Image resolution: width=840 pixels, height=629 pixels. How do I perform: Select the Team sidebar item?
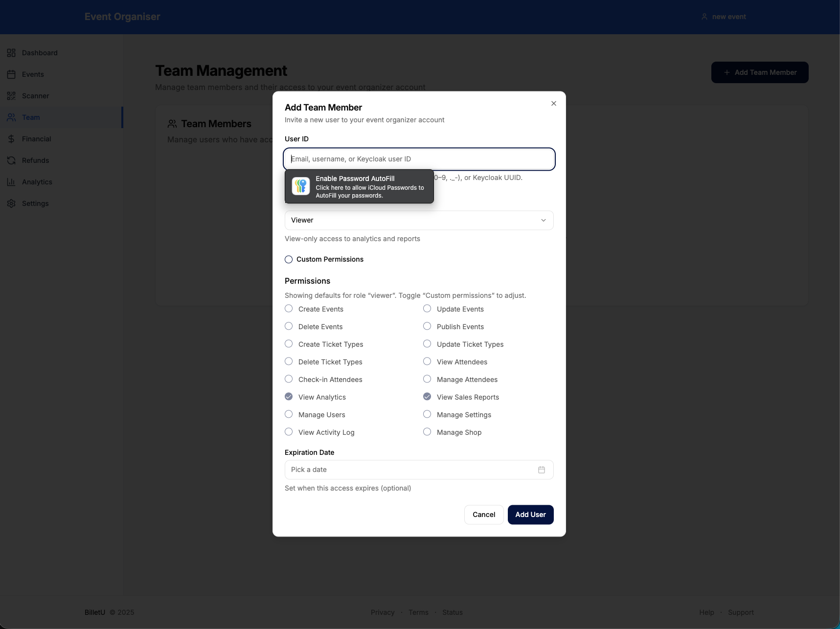62,117
